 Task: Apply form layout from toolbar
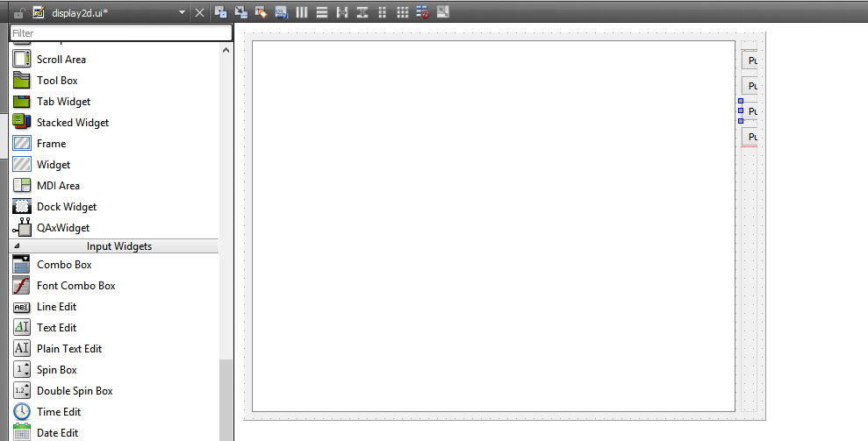click(382, 12)
